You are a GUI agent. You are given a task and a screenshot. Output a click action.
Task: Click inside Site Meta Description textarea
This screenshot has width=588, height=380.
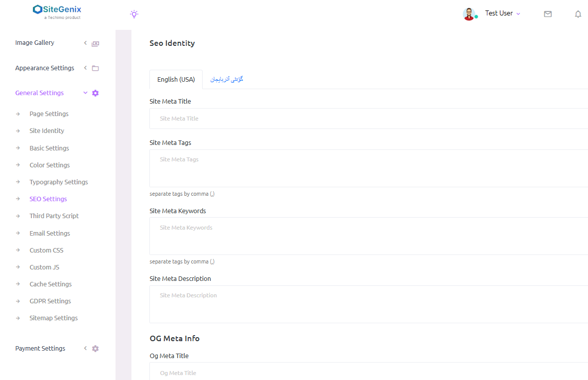tap(368, 304)
